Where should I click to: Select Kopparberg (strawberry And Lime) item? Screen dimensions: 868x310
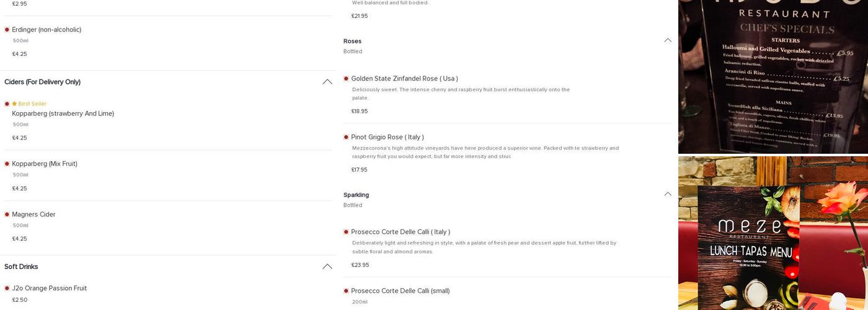(x=63, y=113)
